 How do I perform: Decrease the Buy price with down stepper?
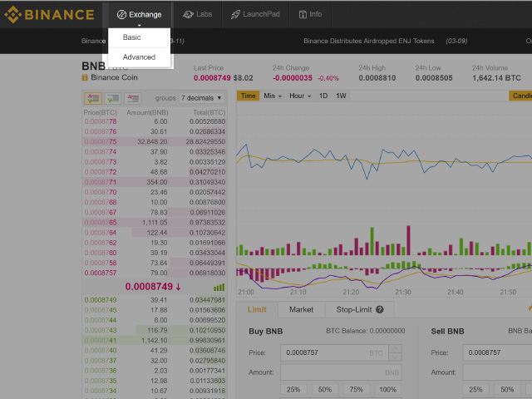tap(396, 357)
